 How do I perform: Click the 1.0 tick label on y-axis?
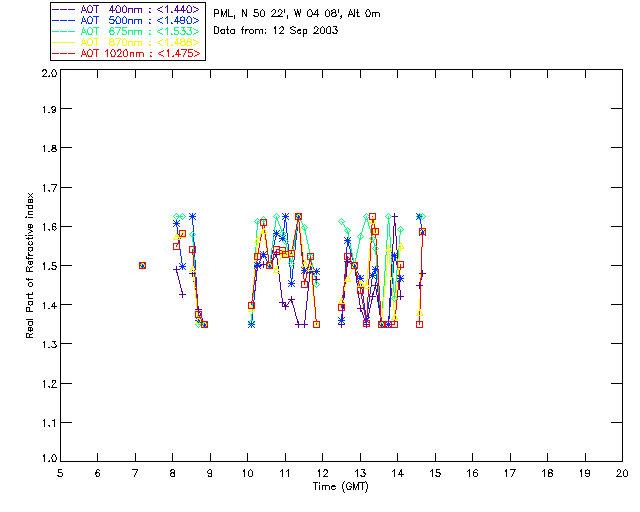[46, 458]
